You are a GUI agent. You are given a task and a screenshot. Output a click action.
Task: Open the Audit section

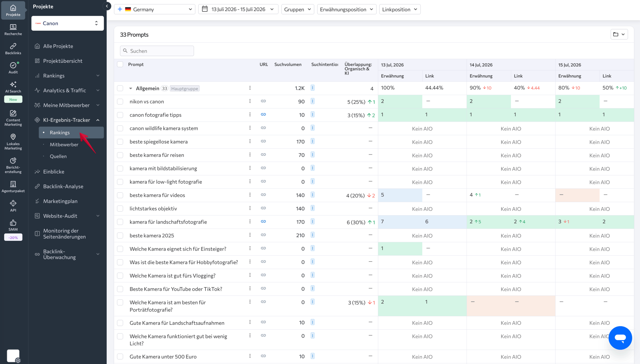pyautogui.click(x=13, y=68)
